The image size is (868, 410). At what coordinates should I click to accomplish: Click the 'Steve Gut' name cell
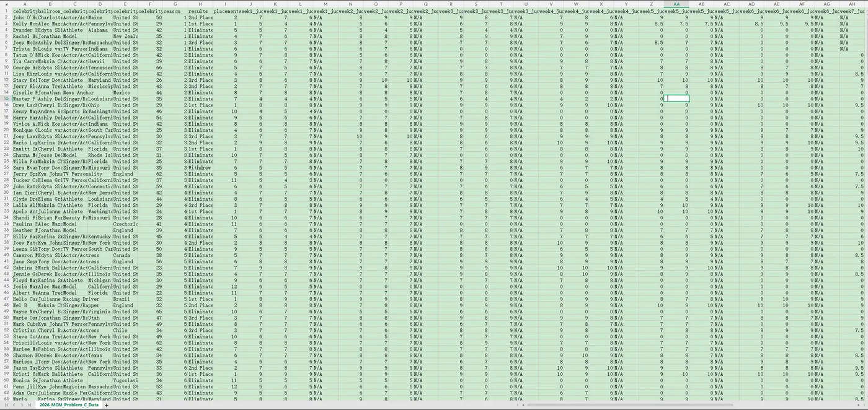click(25, 336)
